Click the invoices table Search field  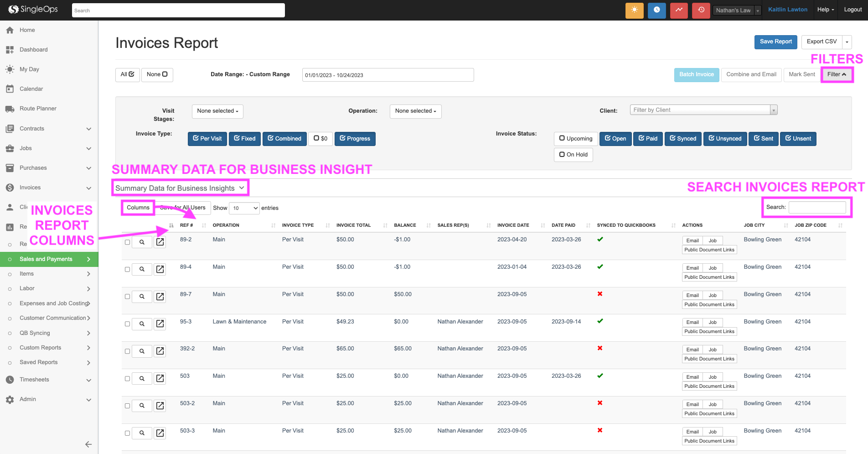[817, 207]
